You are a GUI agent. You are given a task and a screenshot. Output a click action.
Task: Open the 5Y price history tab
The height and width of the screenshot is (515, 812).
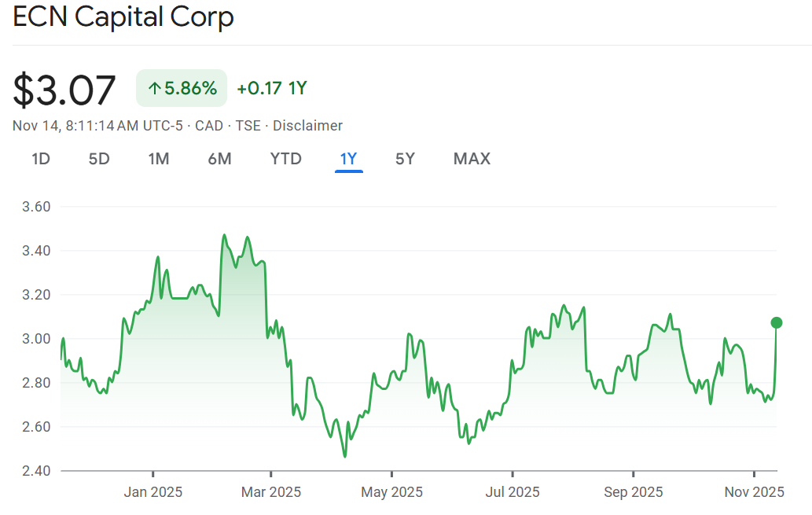tap(405, 159)
